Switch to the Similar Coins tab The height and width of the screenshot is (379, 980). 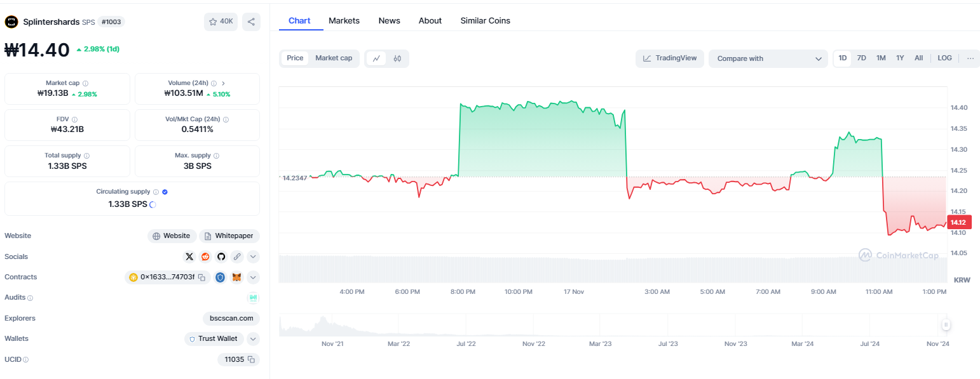[486, 20]
